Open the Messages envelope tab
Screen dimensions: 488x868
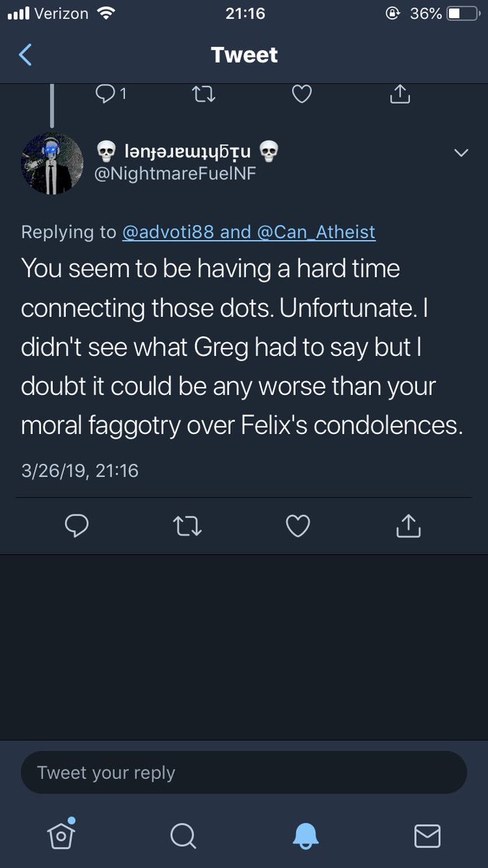427,836
